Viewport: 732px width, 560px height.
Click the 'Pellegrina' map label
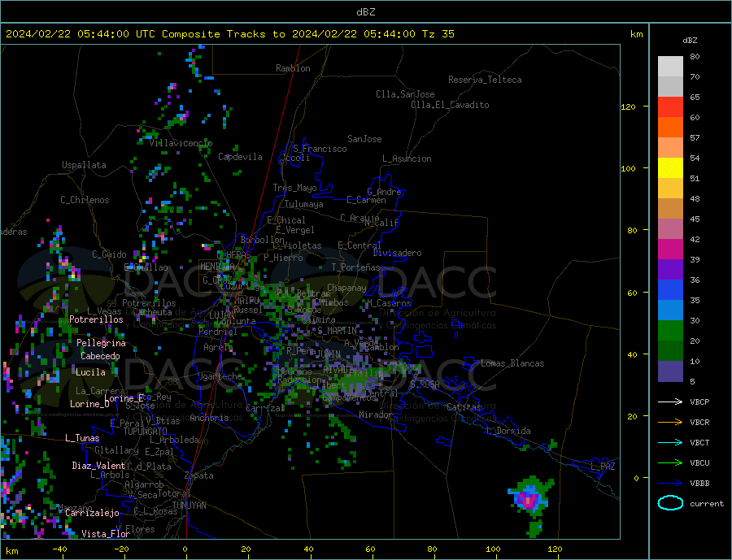[x=102, y=343]
